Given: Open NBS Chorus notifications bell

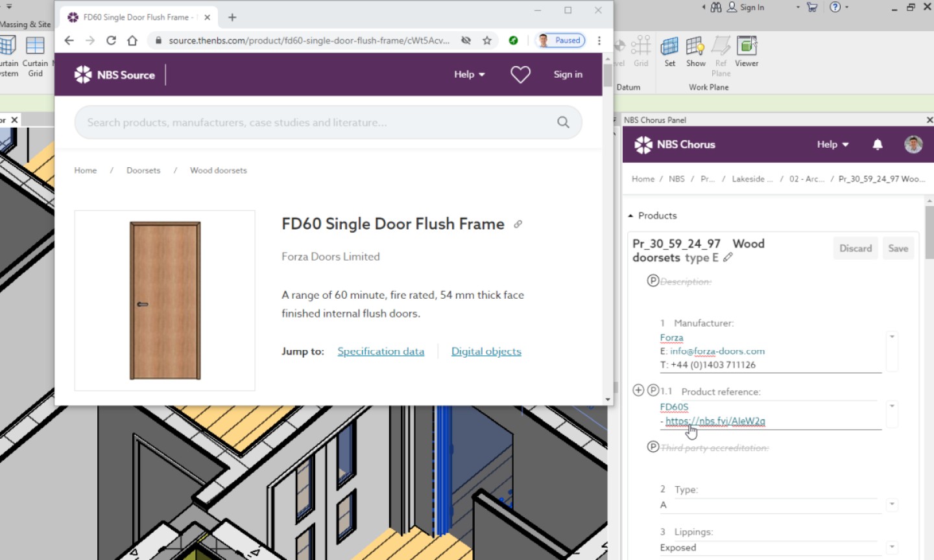Looking at the screenshot, I should (x=878, y=145).
